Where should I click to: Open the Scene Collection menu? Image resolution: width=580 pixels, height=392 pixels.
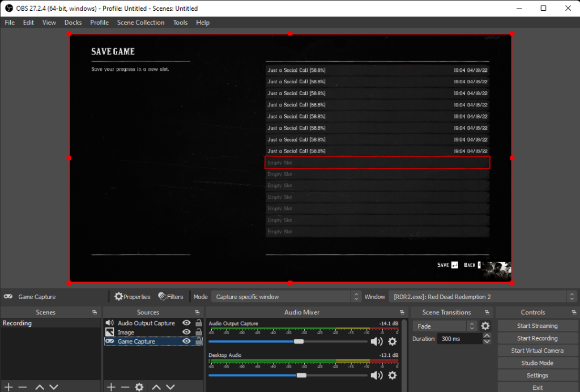click(140, 23)
